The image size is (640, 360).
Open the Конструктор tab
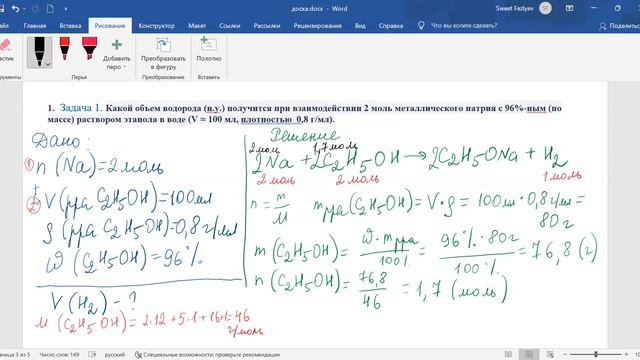(156, 26)
